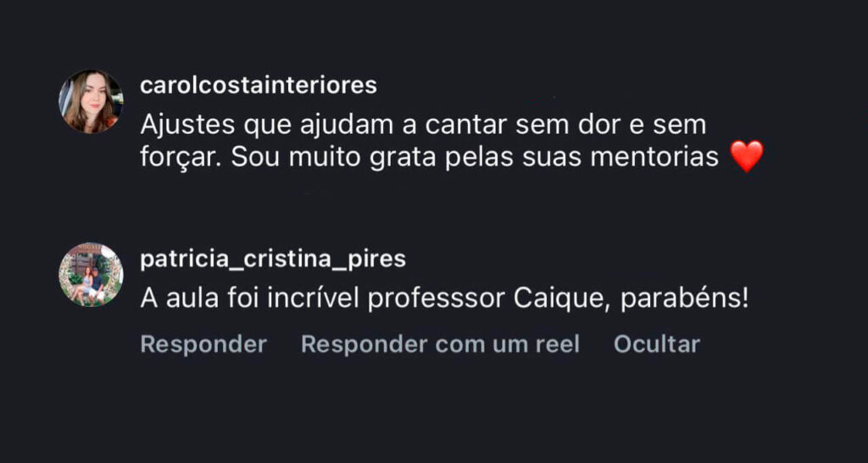The image size is (868, 463).
Task: Open carolcostainteriores profile picture
Action: 91,102
